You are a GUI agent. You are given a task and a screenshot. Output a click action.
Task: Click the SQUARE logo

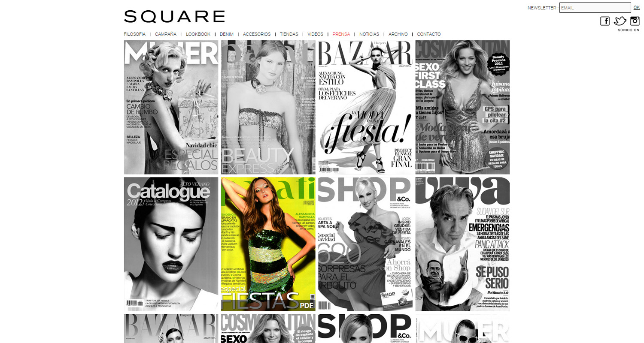[x=174, y=17]
